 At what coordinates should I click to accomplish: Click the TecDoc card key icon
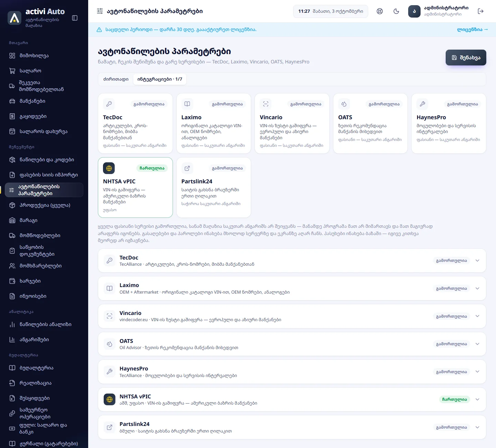(109, 104)
